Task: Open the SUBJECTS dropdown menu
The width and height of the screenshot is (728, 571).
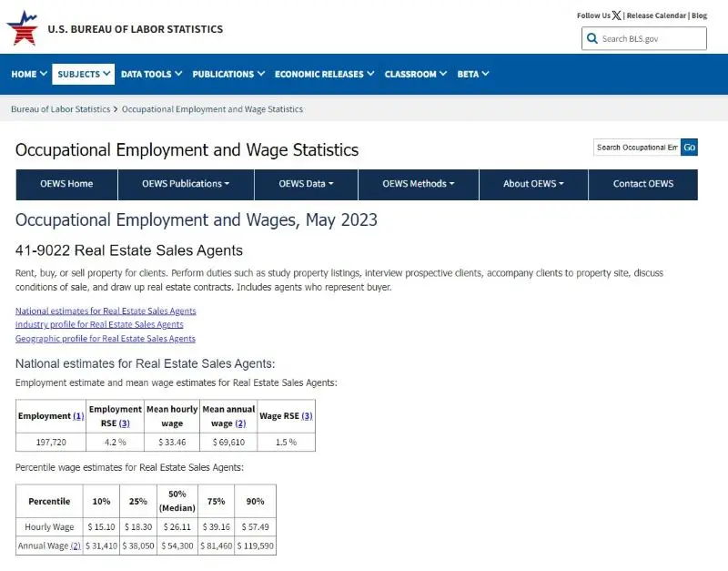Action: click(x=83, y=74)
